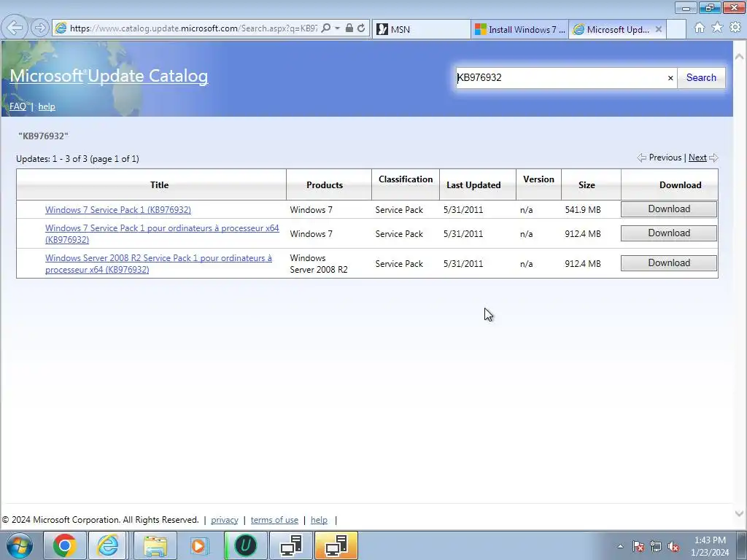The height and width of the screenshot is (560, 747).
Task: Sort by the Title column header
Action: click(x=159, y=184)
